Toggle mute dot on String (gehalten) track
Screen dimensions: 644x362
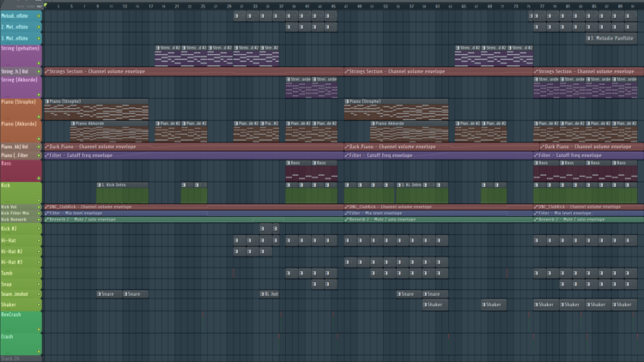(x=39, y=63)
